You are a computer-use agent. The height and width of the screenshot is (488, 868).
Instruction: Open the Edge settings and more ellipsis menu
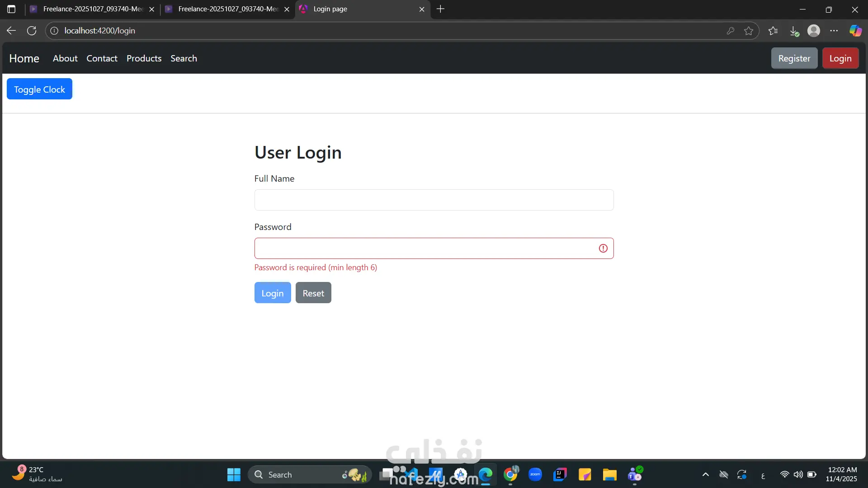(834, 31)
